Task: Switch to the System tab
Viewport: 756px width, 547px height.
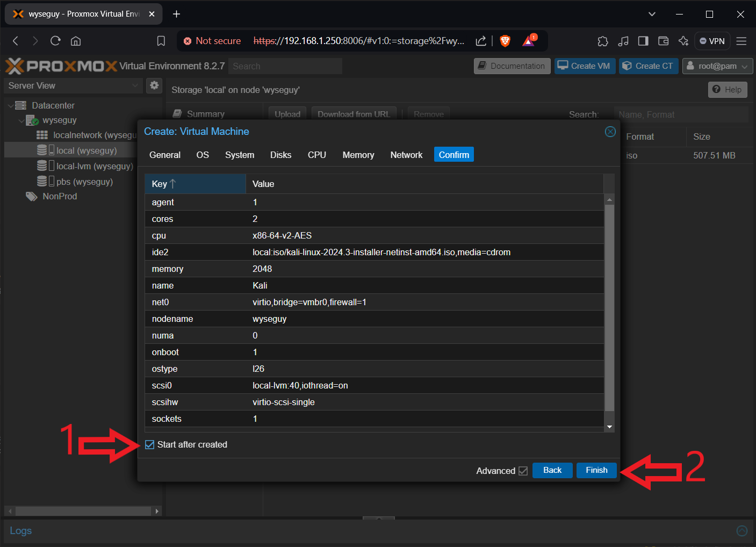Action: (x=240, y=155)
